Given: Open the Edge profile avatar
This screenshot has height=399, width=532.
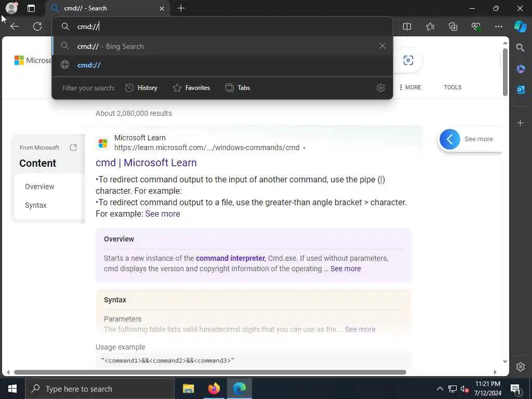Looking at the screenshot, I should tap(11, 8).
